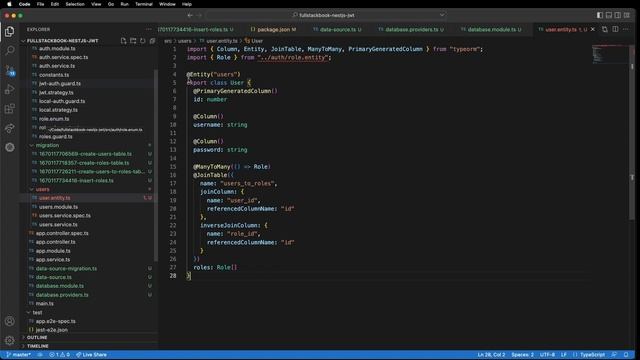Open Source Control view in activity bar

[x=9, y=70]
